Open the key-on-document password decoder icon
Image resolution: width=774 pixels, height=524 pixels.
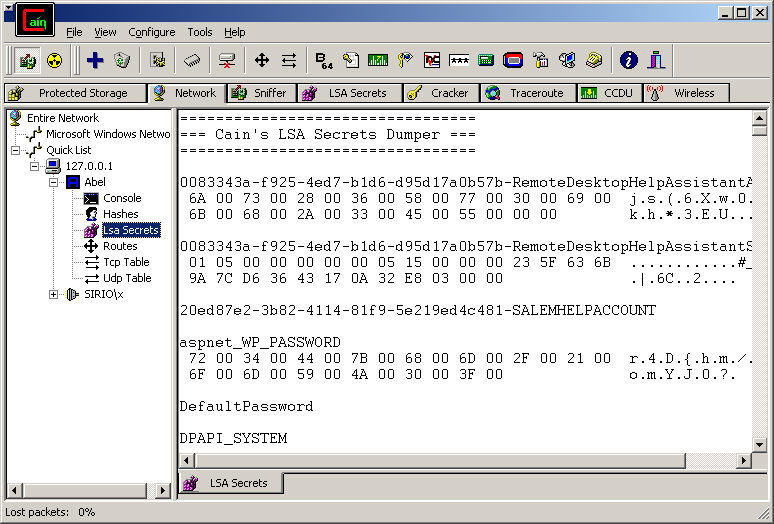pyautogui.click(x=351, y=61)
